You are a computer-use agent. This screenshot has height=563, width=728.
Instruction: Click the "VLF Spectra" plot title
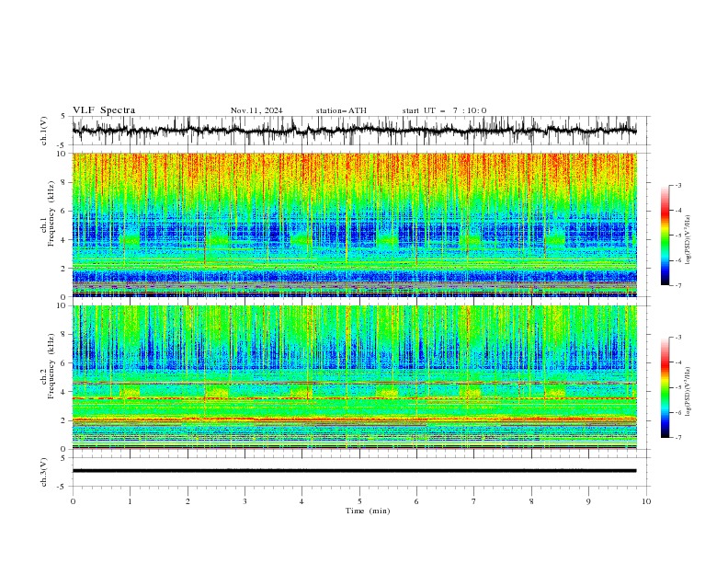point(104,110)
